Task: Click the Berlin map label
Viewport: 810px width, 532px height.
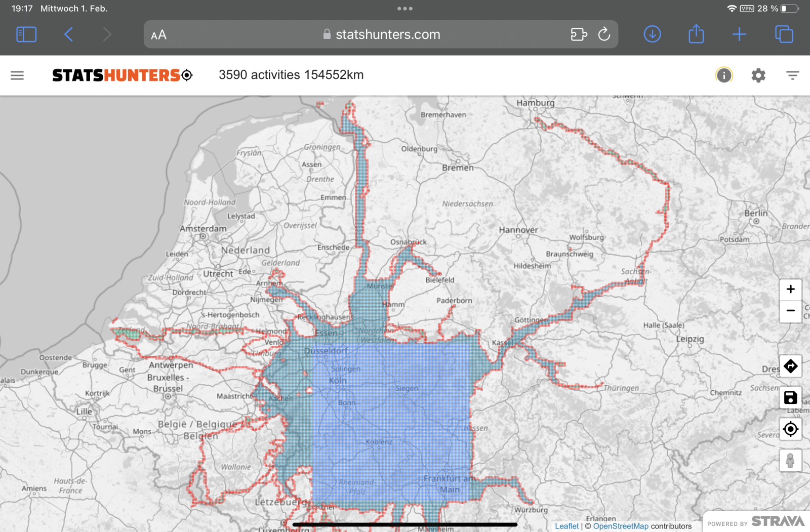Action: [756, 213]
